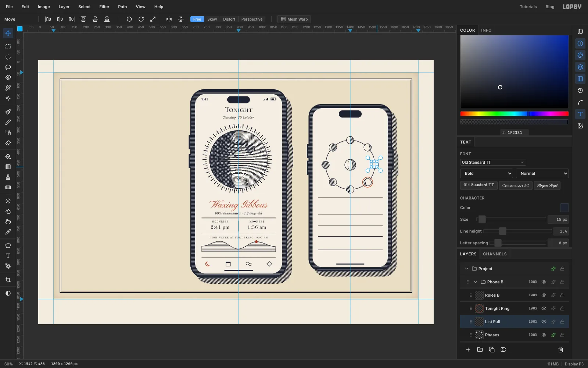
Task: Switch to the Info tab
Action: click(x=486, y=30)
